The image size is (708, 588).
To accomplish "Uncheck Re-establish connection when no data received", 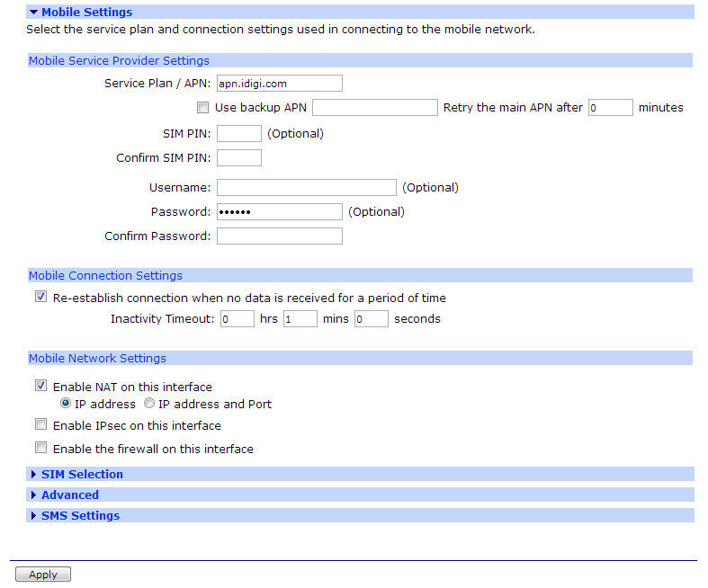I will [x=40, y=298].
